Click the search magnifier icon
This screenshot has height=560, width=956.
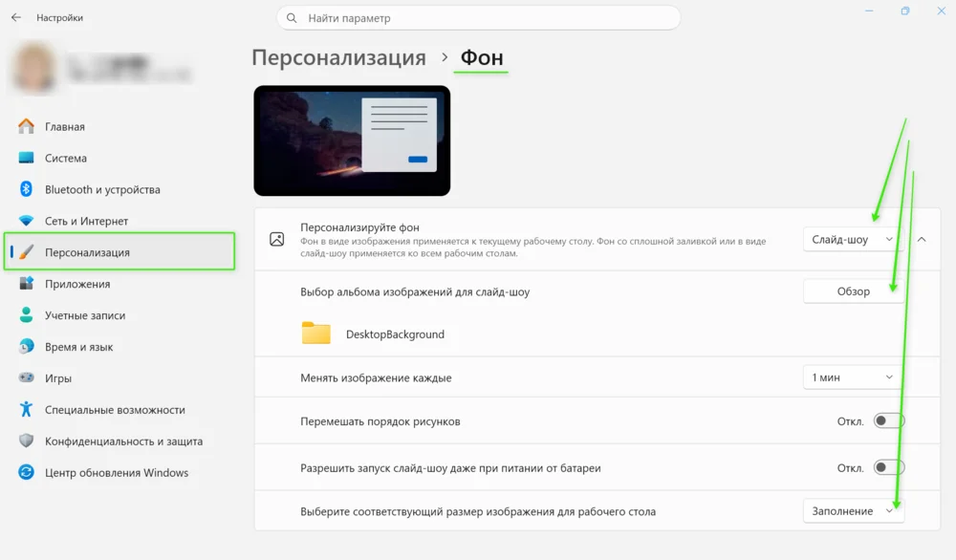[292, 18]
